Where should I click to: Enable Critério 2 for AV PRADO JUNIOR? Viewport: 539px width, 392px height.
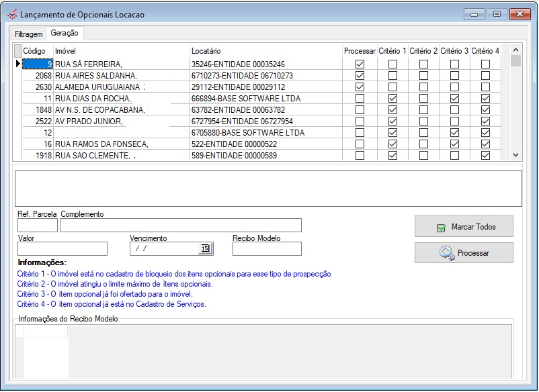tap(423, 121)
